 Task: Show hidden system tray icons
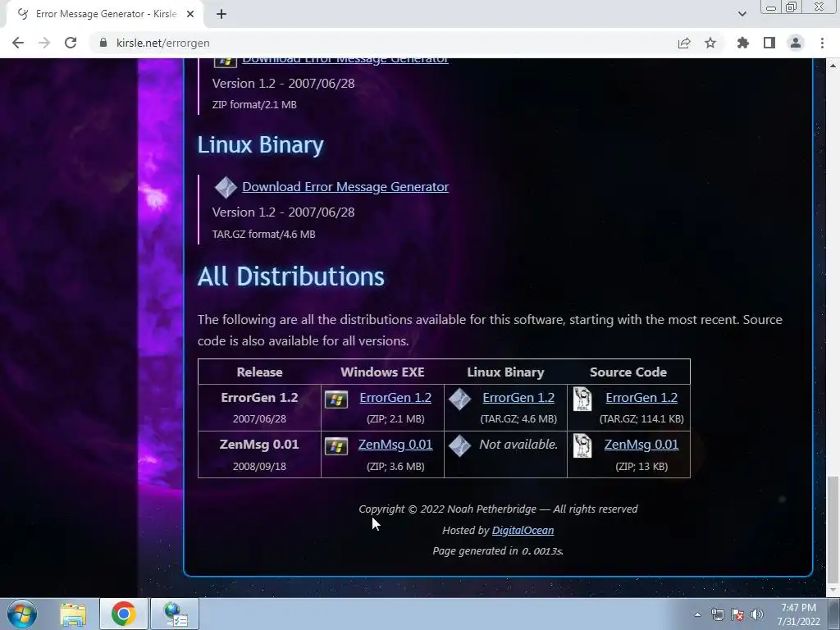[697, 614]
